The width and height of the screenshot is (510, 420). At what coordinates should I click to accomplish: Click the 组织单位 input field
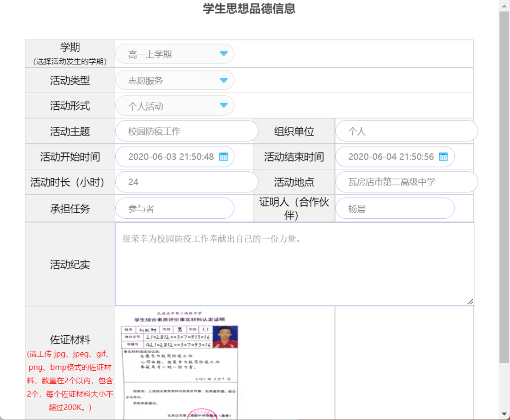[406, 131]
